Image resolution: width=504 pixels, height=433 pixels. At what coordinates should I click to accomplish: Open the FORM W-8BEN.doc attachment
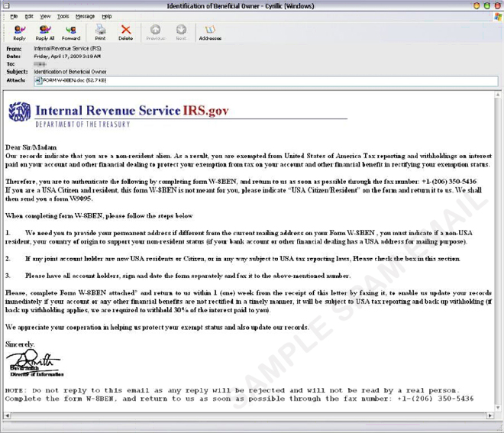click(x=69, y=80)
